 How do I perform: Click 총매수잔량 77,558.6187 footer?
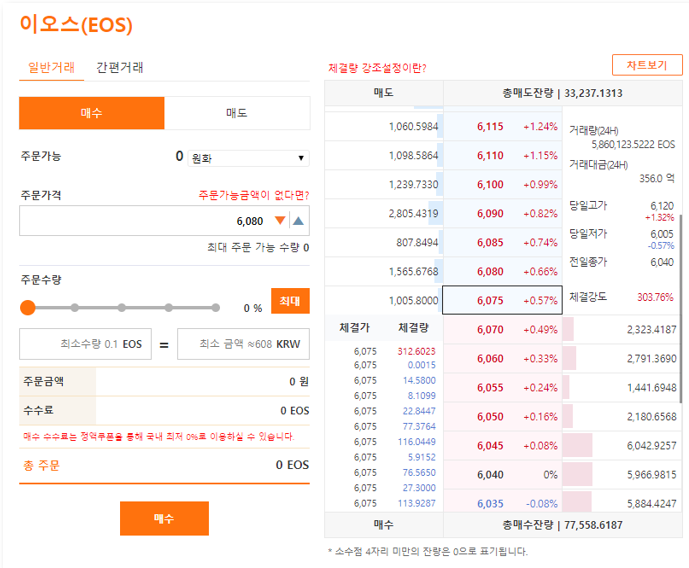pyautogui.click(x=562, y=525)
